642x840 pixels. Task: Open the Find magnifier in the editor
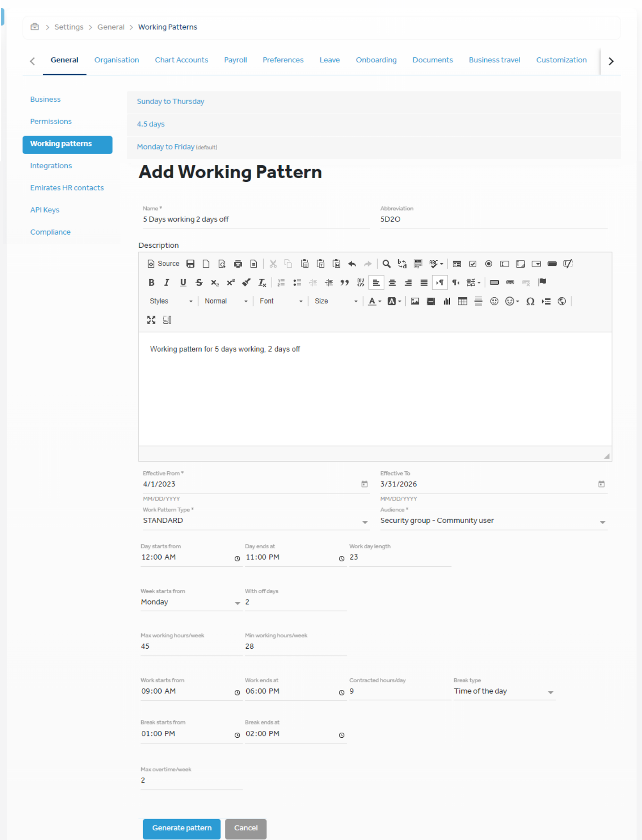tap(386, 264)
